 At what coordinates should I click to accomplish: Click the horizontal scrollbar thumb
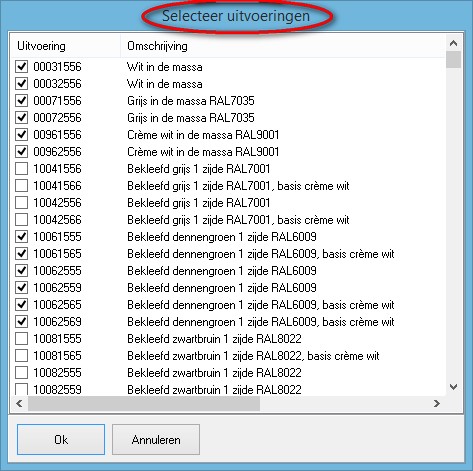(x=144, y=403)
